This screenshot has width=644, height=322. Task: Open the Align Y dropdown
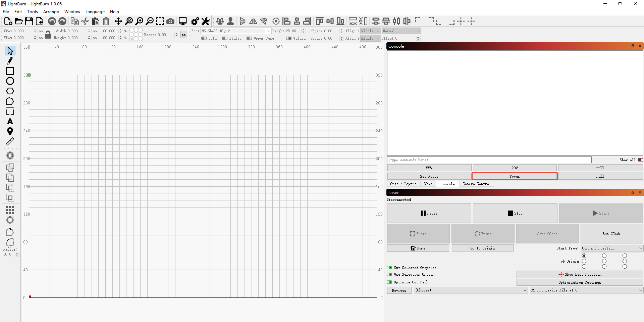coord(370,38)
